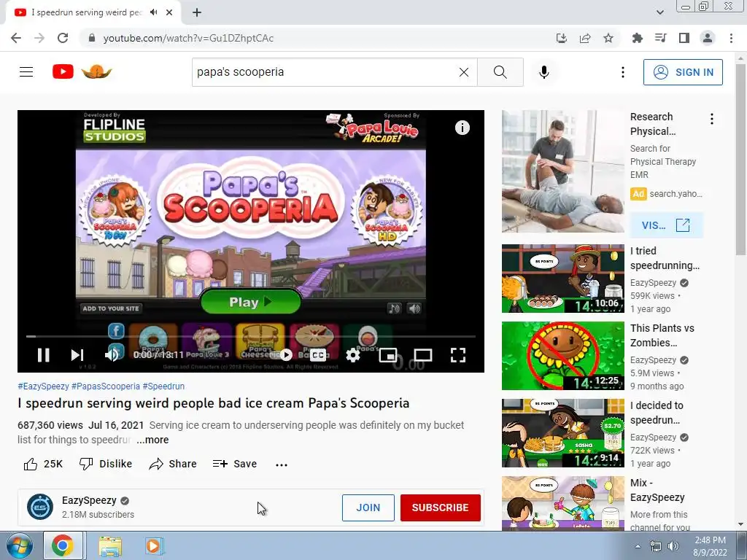Open media controls icon in toolbar
This screenshot has width=747, height=560.
pyautogui.click(x=660, y=38)
